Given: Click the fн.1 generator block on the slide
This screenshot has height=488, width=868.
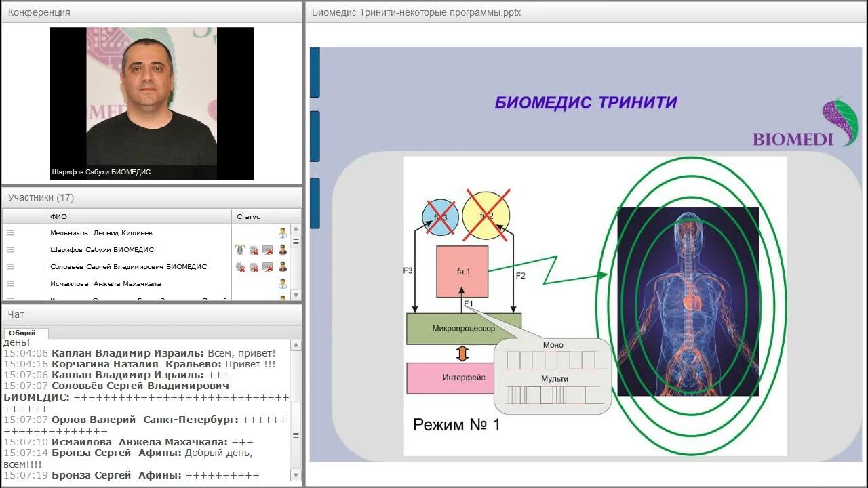Looking at the screenshot, I should pyautogui.click(x=462, y=271).
